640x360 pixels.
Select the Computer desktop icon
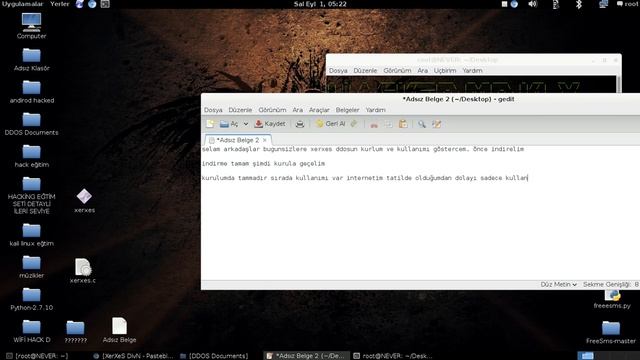tap(31, 26)
